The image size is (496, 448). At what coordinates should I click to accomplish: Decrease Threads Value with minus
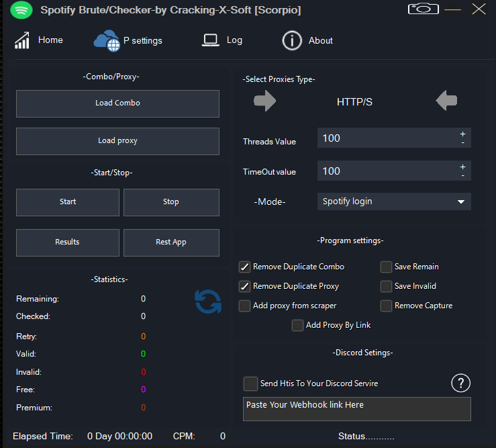click(462, 143)
